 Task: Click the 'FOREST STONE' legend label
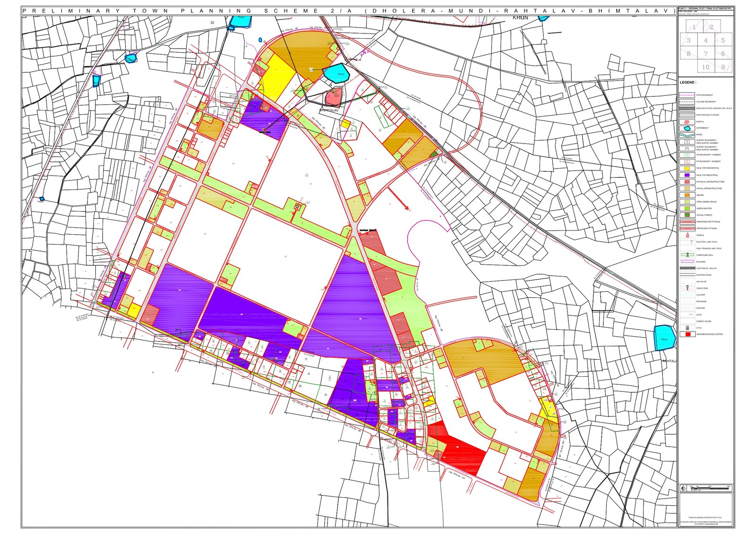[x=704, y=321]
